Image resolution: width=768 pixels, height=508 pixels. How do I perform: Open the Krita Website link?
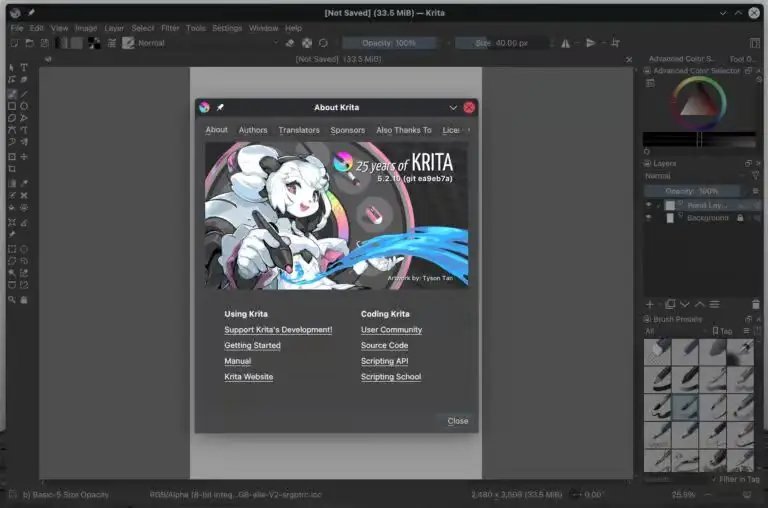tap(248, 377)
